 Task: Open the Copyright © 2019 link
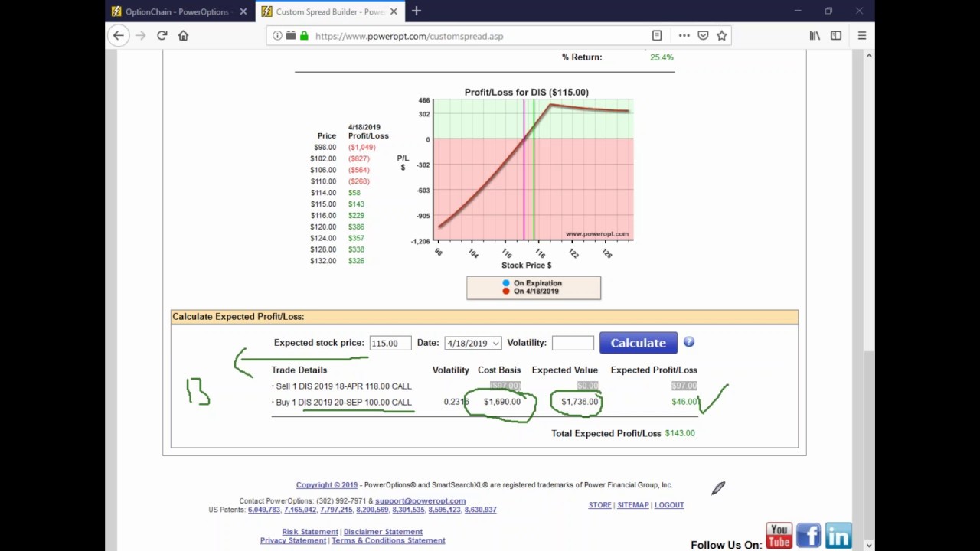pos(327,485)
